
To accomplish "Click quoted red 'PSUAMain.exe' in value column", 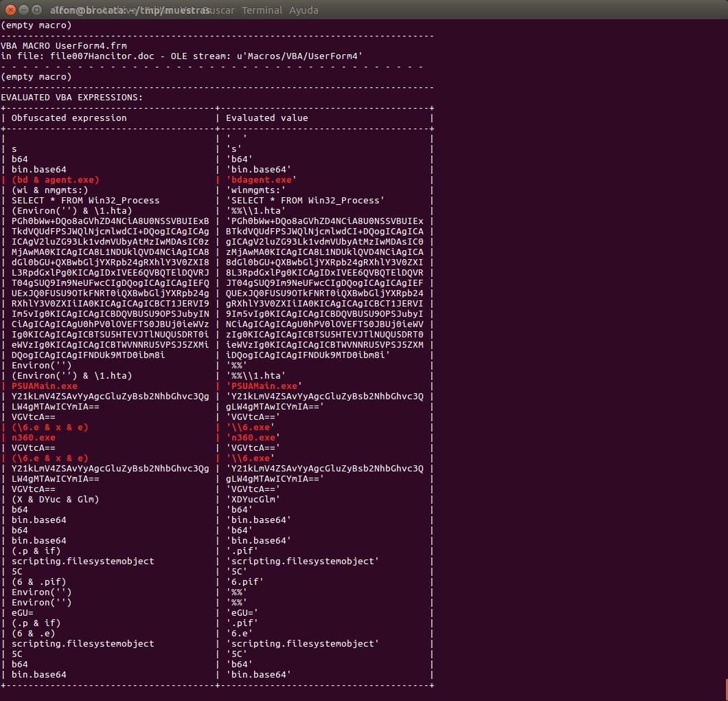I will coord(264,386).
